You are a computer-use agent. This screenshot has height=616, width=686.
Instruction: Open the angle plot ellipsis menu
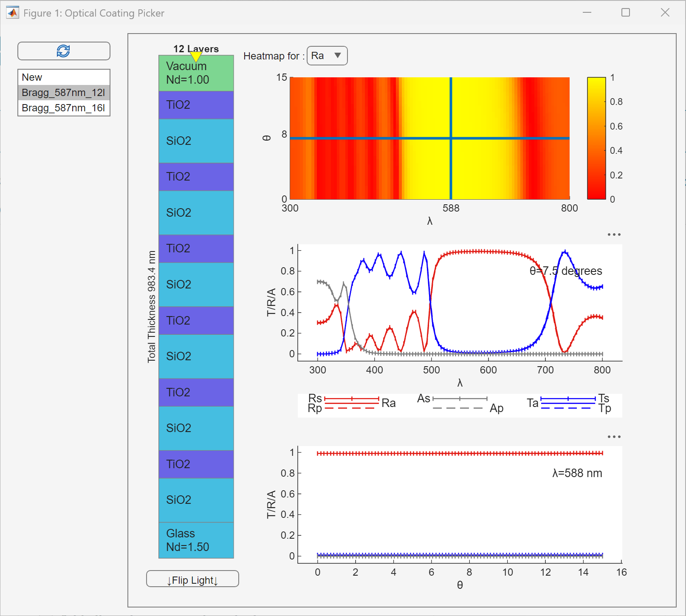[614, 437]
